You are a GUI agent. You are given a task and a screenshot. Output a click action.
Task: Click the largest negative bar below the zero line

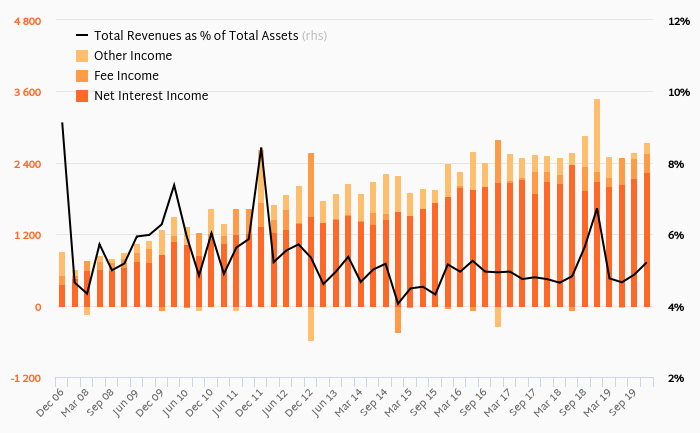[311, 324]
